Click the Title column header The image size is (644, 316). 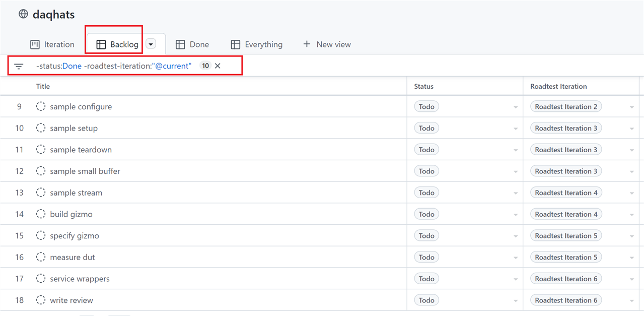(x=43, y=86)
